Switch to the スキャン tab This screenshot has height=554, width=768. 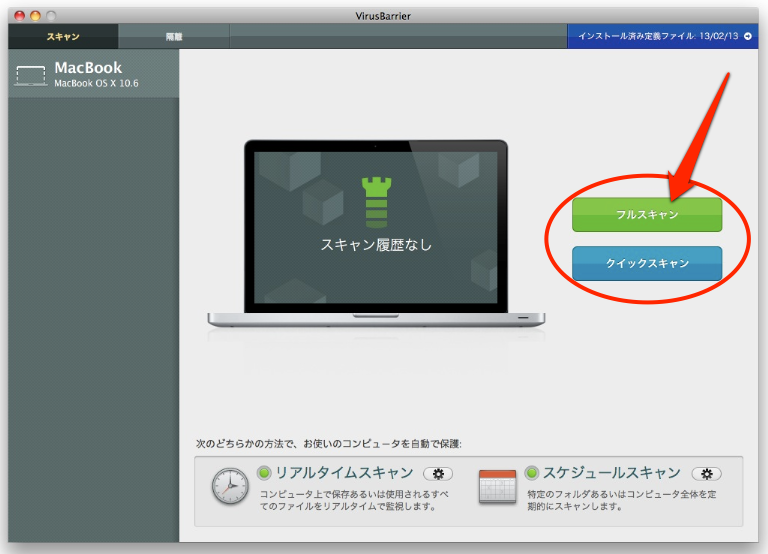pos(63,36)
